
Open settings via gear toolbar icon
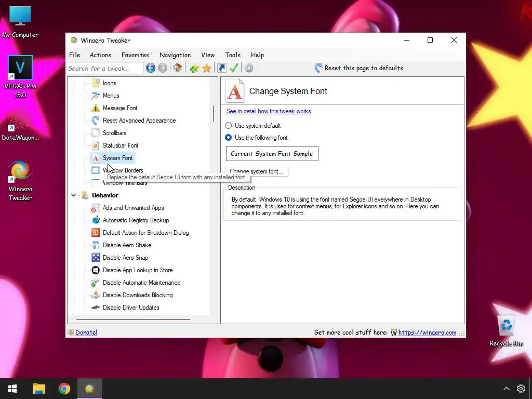(249, 68)
